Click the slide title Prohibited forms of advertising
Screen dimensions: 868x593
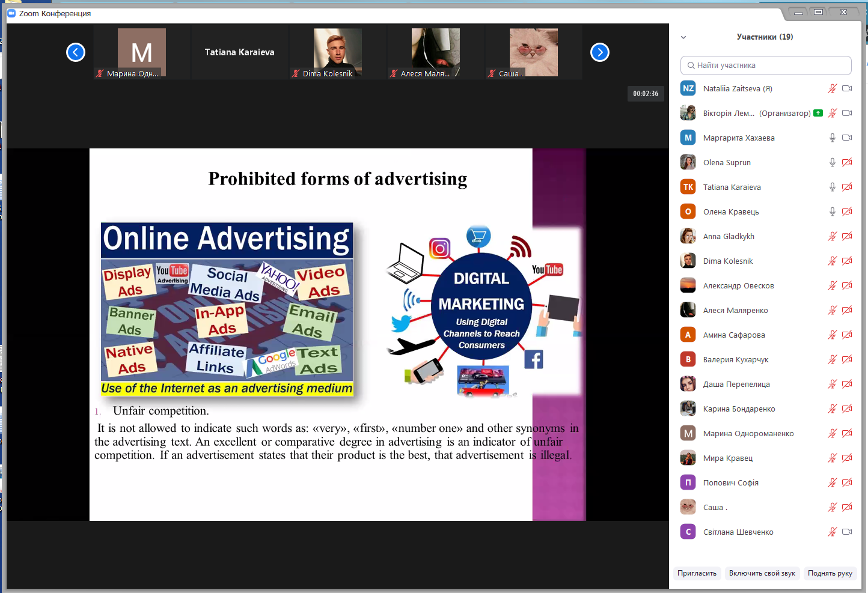tap(338, 179)
